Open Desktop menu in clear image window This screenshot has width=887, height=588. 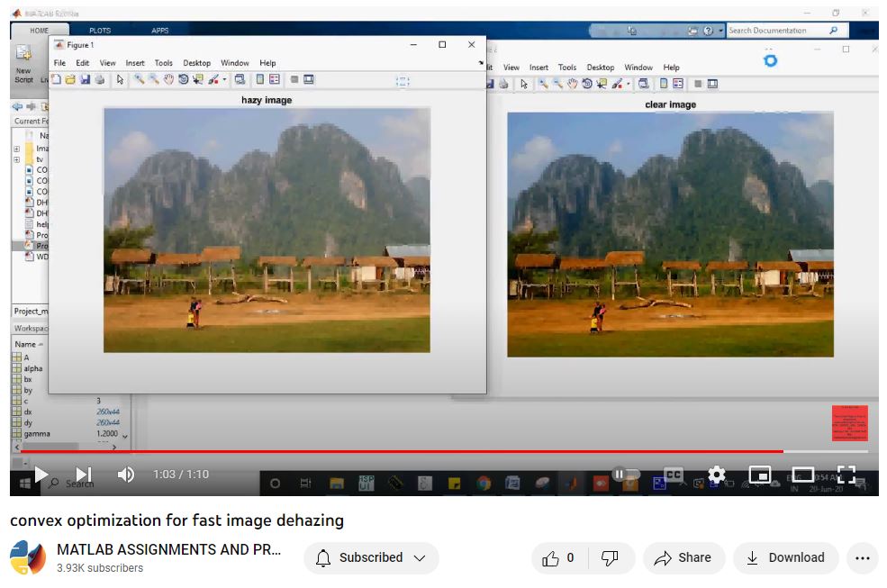(x=601, y=68)
